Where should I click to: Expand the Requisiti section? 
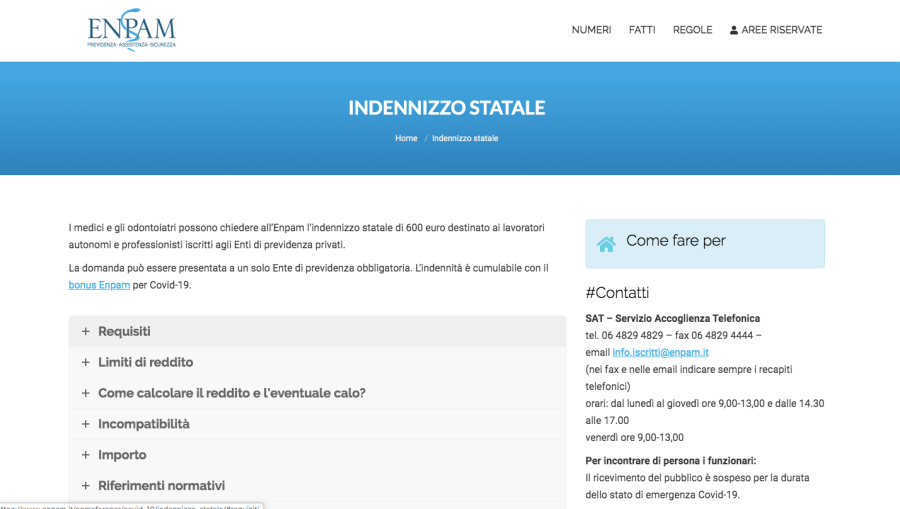coord(124,331)
